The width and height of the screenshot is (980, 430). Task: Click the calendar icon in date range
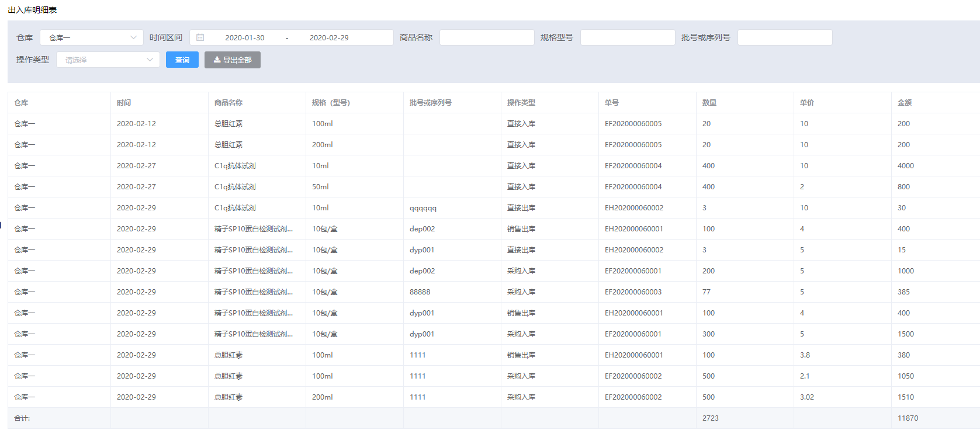click(200, 37)
